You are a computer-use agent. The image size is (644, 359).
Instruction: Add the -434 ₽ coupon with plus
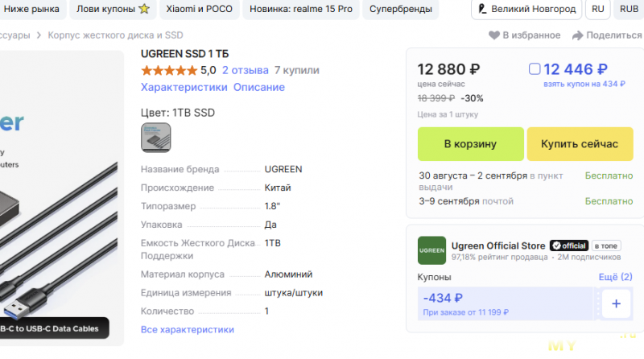pyautogui.click(x=616, y=303)
